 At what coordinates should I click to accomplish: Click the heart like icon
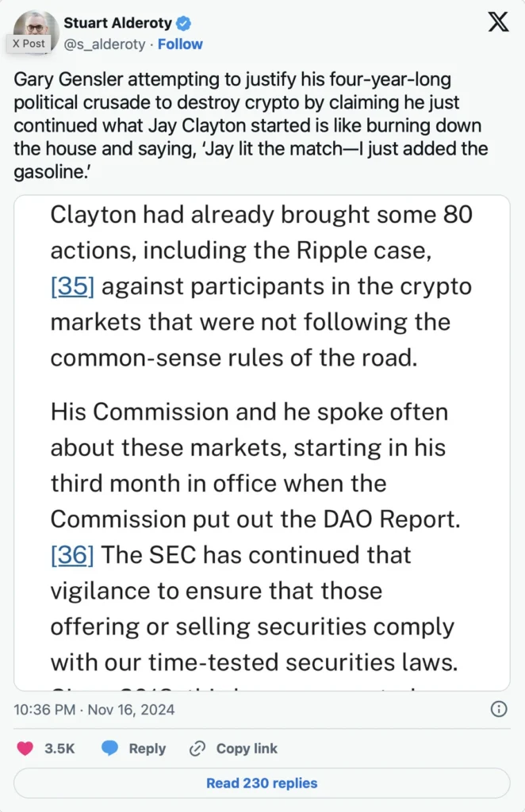(x=25, y=749)
